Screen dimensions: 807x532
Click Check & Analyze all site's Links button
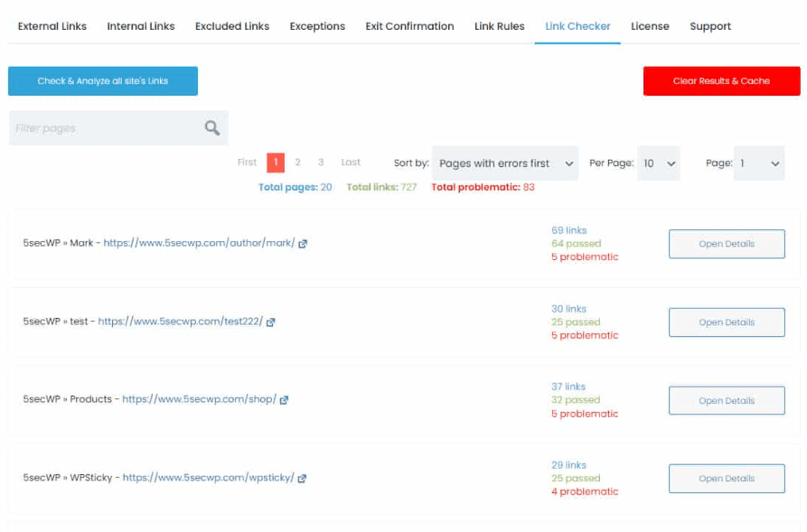(103, 80)
